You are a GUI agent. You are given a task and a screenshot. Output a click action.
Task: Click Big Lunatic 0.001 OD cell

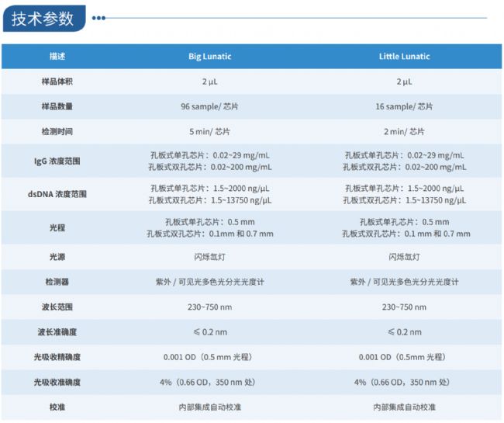209,357
